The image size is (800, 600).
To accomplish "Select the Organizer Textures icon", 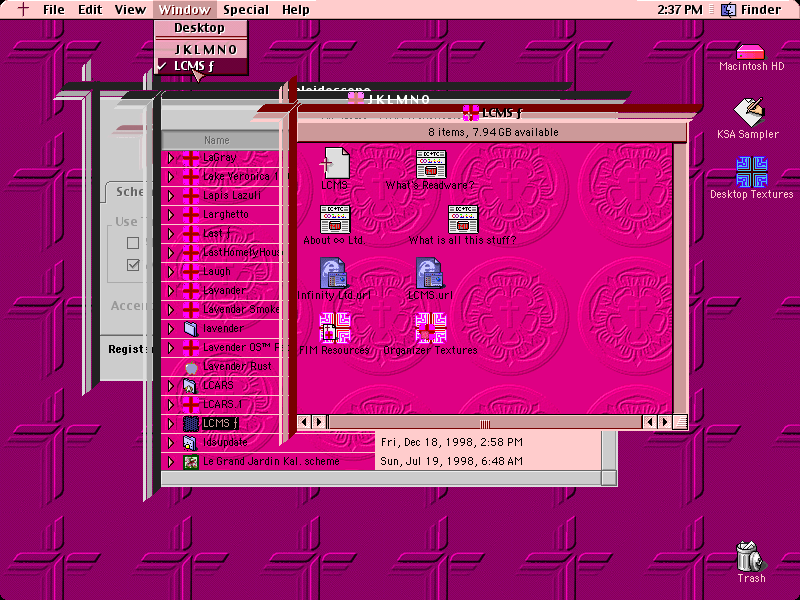I will click(431, 328).
